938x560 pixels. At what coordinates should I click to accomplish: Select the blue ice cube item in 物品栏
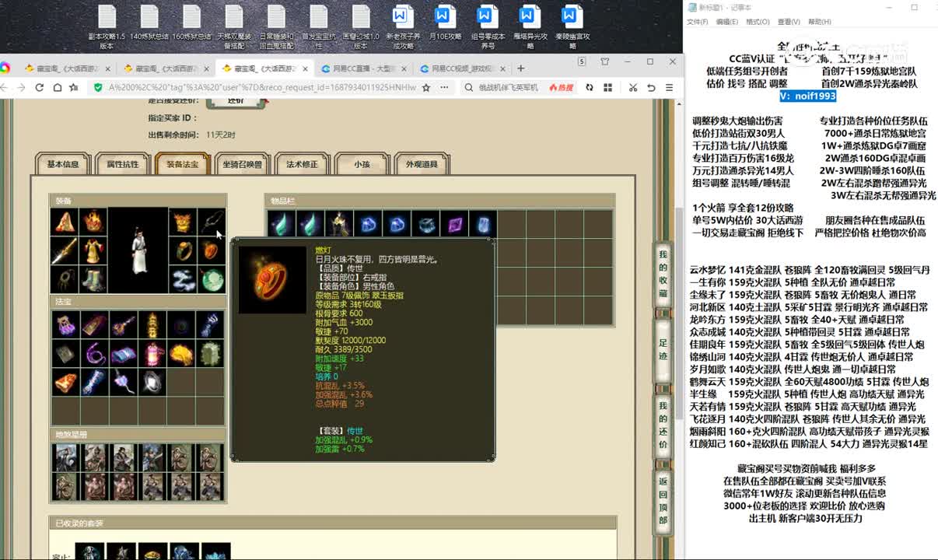(483, 224)
